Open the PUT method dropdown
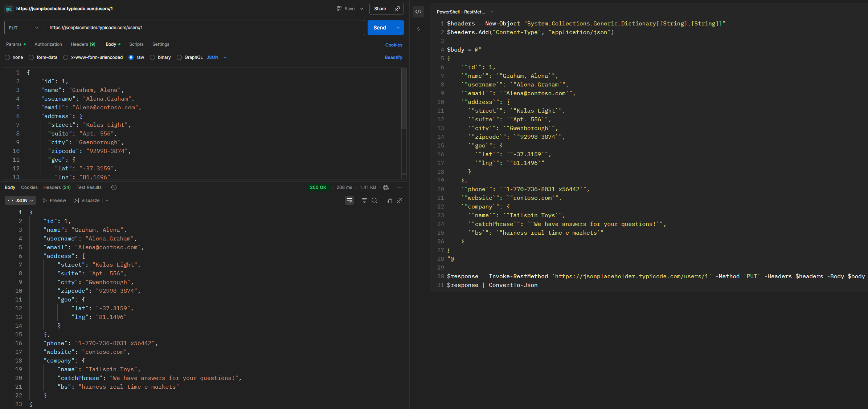 tap(24, 28)
